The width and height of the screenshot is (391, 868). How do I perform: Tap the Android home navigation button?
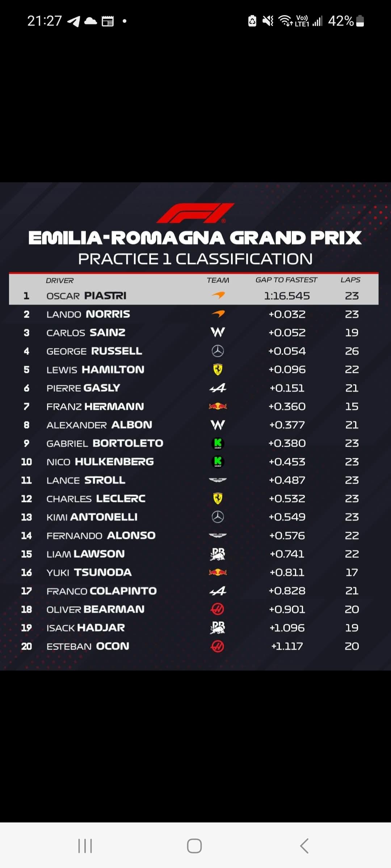tap(194, 846)
